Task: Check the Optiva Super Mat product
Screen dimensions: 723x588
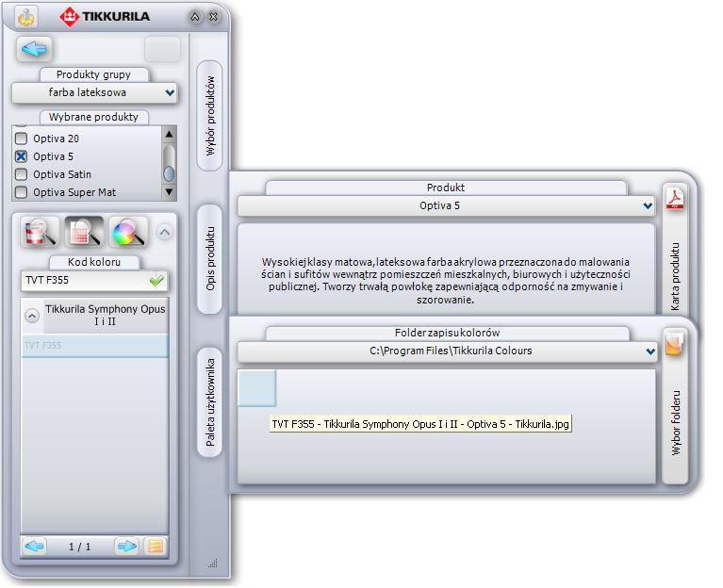Action: 22,192
